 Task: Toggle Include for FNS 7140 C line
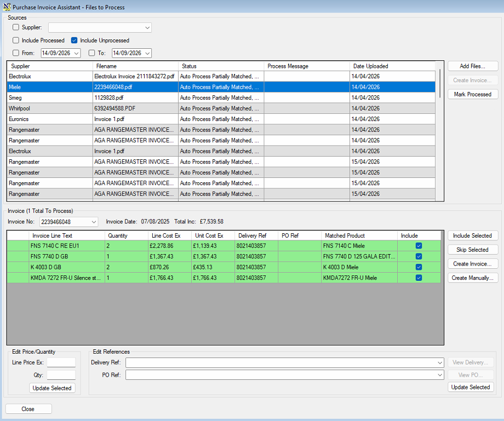(419, 246)
